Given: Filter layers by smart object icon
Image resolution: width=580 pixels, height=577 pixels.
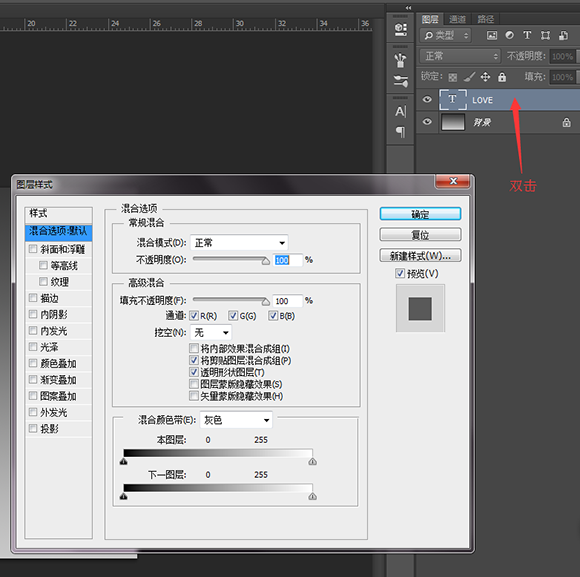Looking at the screenshot, I should tap(563, 36).
